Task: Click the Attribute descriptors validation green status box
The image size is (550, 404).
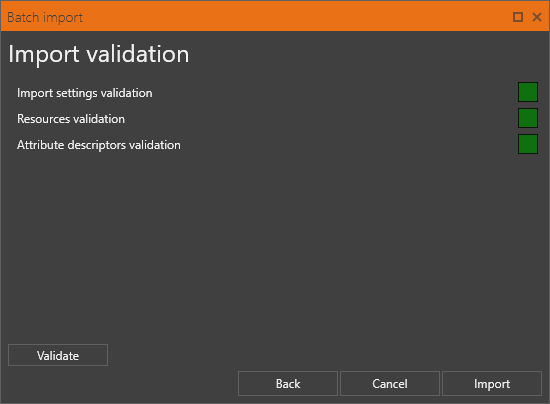Action: pyautogui.click(x=528, y=144)
